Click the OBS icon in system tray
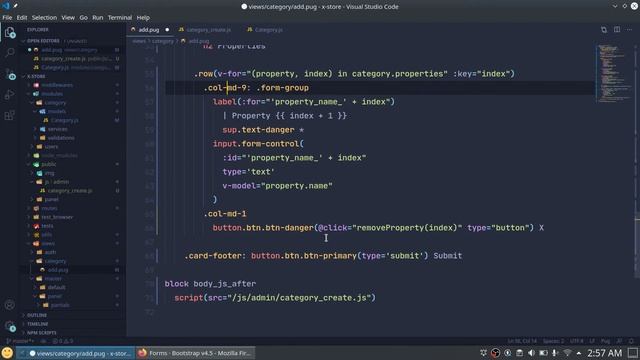Screen dimensions: 640x360 point(495,353)
